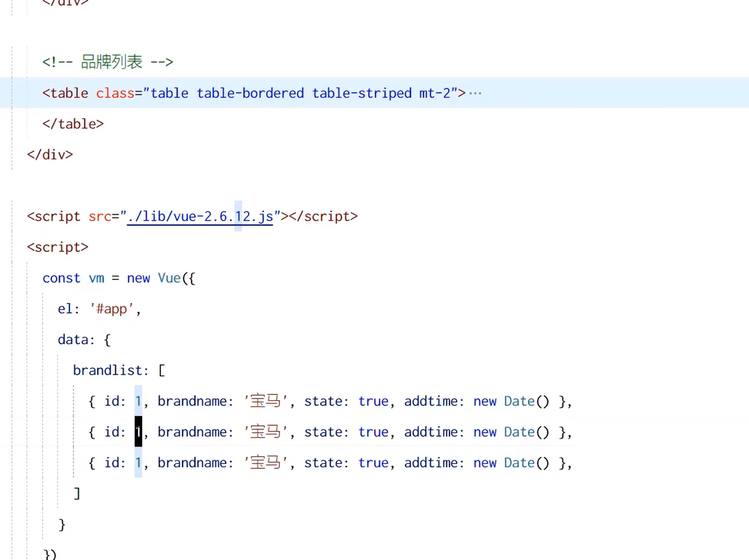
Task: Click the 'class' attribute name on table tag
Action: [x=115, y=93]
